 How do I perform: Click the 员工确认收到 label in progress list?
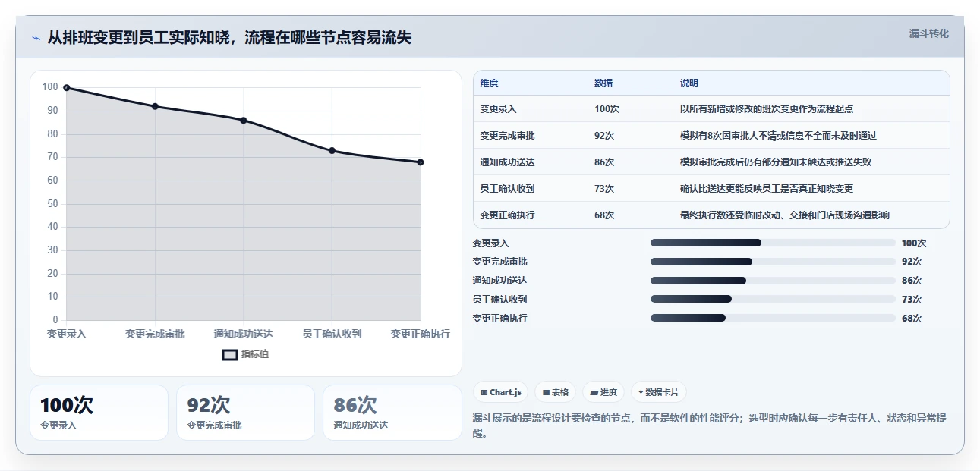[x=499, y=300]
